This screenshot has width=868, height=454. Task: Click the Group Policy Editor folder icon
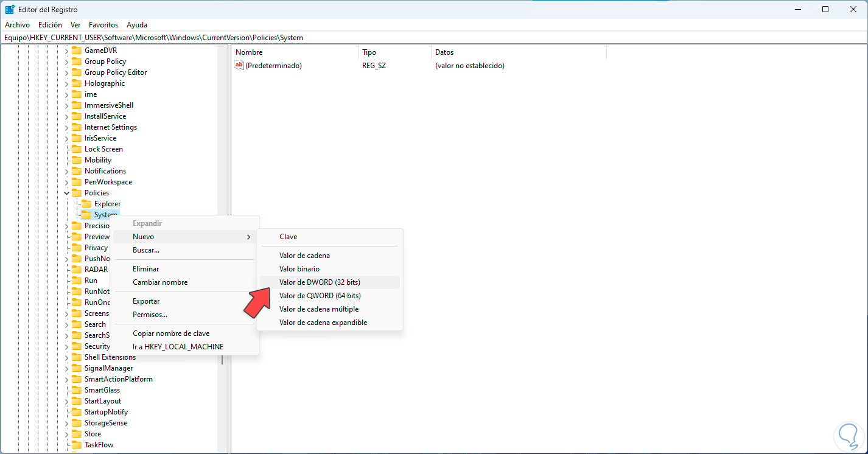(x=77, y=72)
